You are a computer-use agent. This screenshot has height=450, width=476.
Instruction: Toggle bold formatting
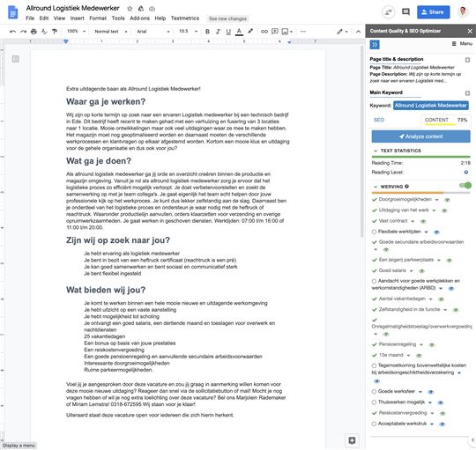point(207,31)
